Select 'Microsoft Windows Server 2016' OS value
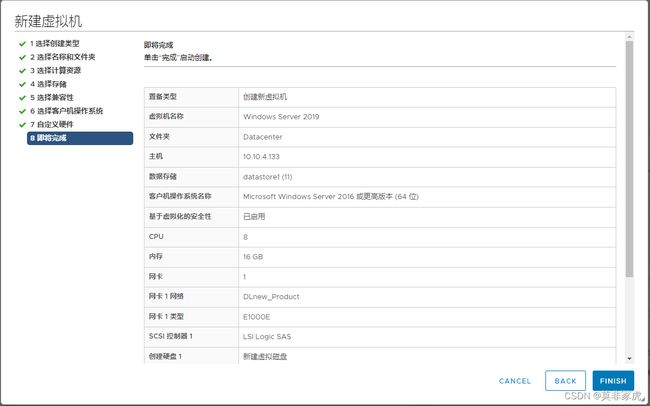Screen dimensions: 650x406 click(x=331, y=197)
